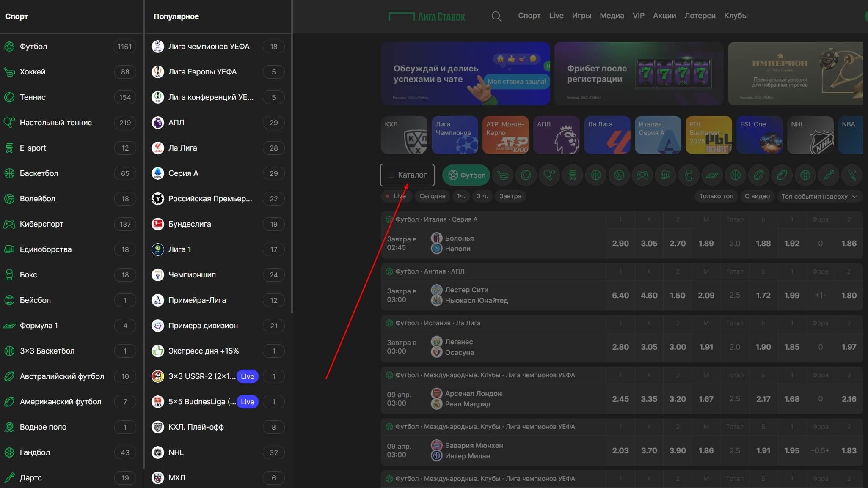Screen dimensions: 868x488
Task: Select the E-sport icon in sports filter row
Action: point(573,175)
